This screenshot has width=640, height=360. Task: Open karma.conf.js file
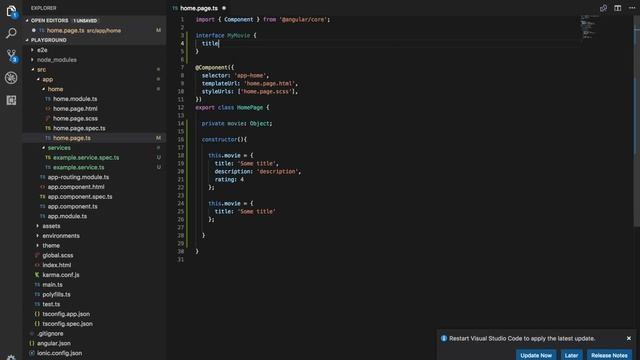coord(61,275)
